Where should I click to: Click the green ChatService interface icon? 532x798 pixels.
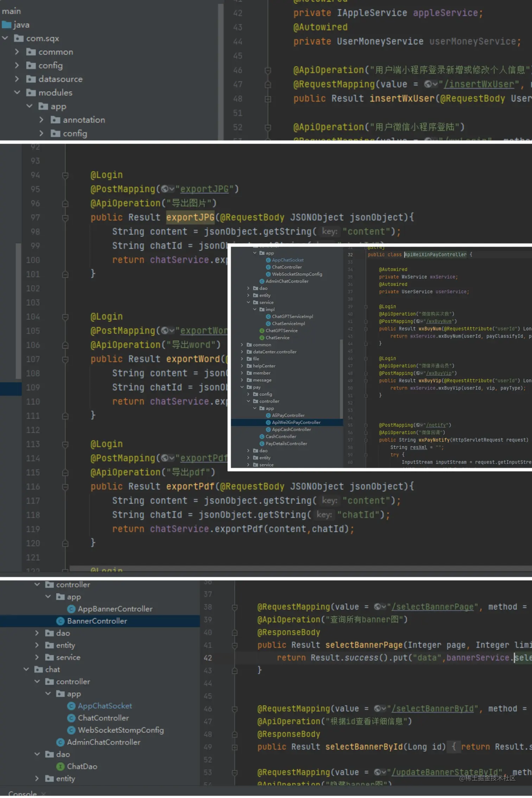point(262,338)
